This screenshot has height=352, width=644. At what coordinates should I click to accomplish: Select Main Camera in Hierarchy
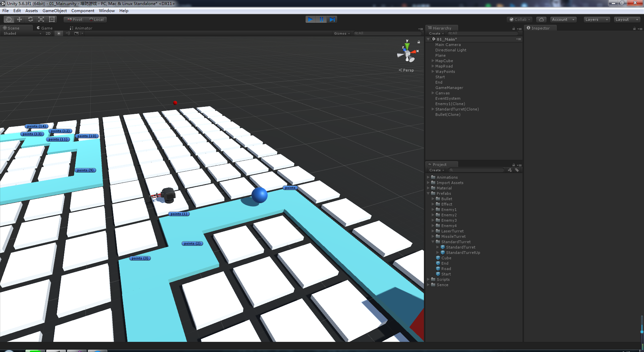pos(448,45)
